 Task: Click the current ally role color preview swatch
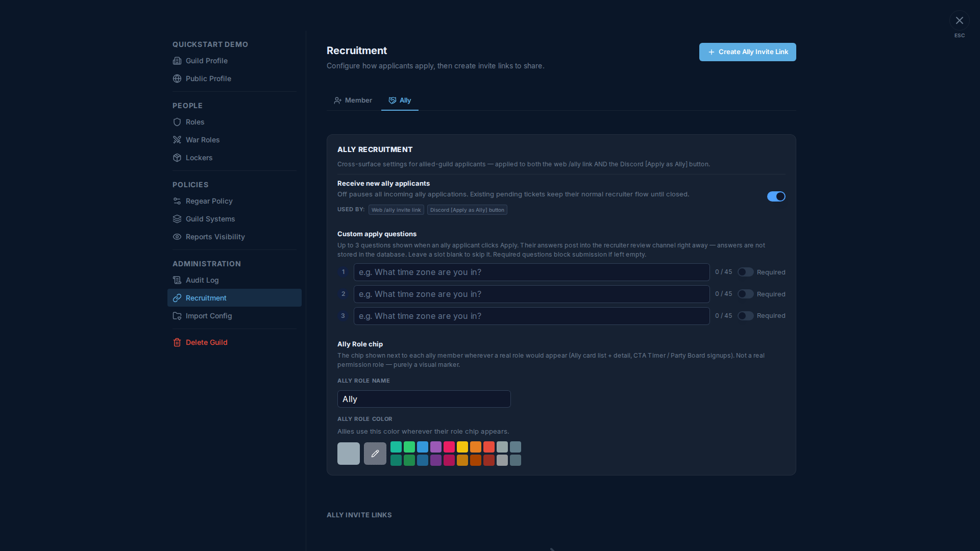pos(349,454)
